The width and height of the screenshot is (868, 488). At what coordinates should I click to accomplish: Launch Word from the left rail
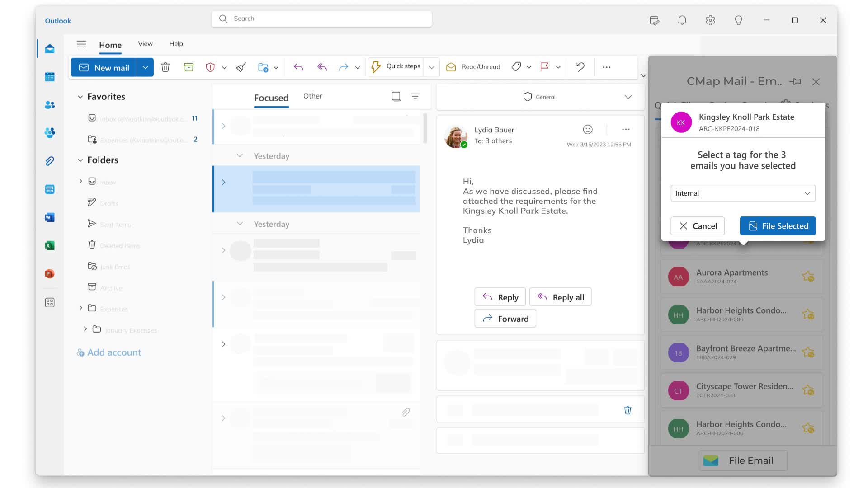pos(50,217)
